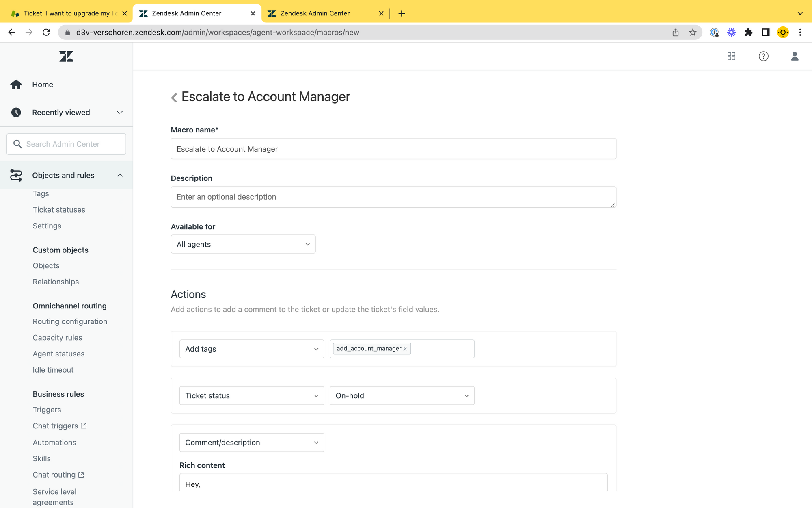This screenshot has width=812, height=508.
Task: Open Triggers under Business rules
Action: (47, 410)
